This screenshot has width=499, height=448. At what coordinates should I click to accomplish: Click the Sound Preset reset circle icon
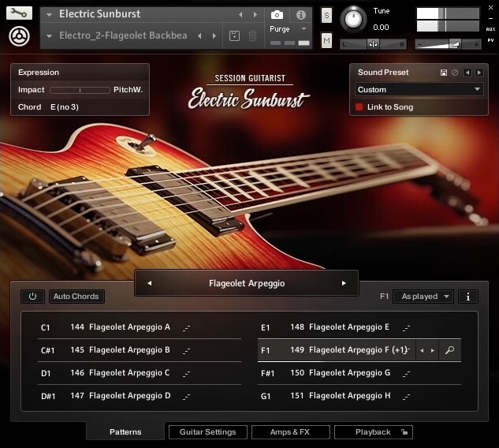455,73
